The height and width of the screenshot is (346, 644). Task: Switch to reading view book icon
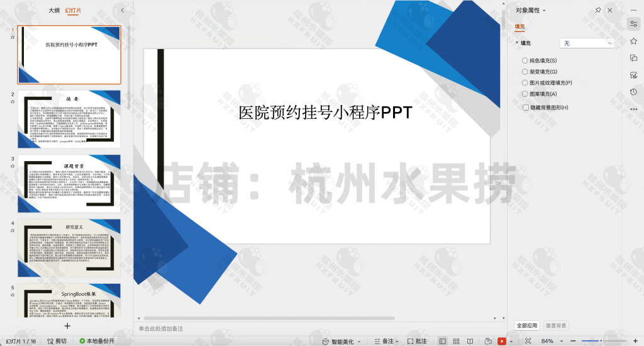470,341
